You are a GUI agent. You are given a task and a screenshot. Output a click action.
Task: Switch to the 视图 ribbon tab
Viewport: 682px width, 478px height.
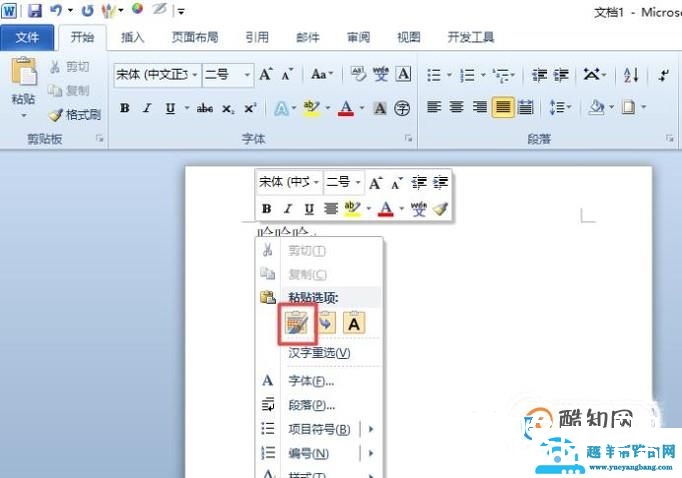coord(409,37)
